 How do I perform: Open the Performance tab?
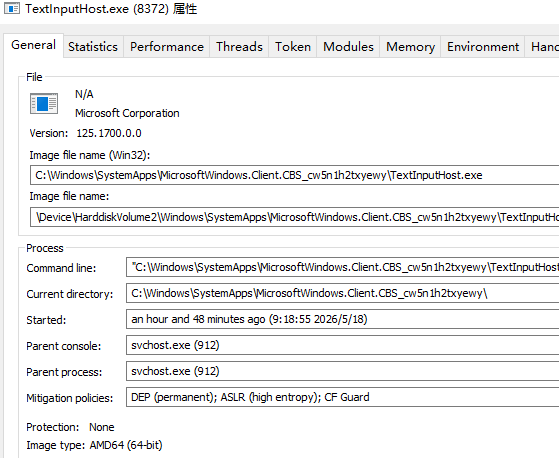tap(166, 47)
